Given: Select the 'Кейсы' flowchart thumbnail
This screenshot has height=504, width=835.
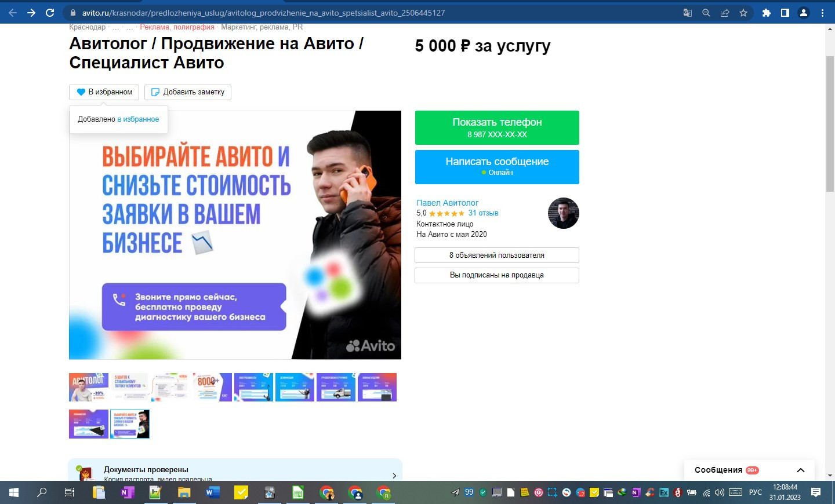Looking at the screenshot, I should (171, 387).
